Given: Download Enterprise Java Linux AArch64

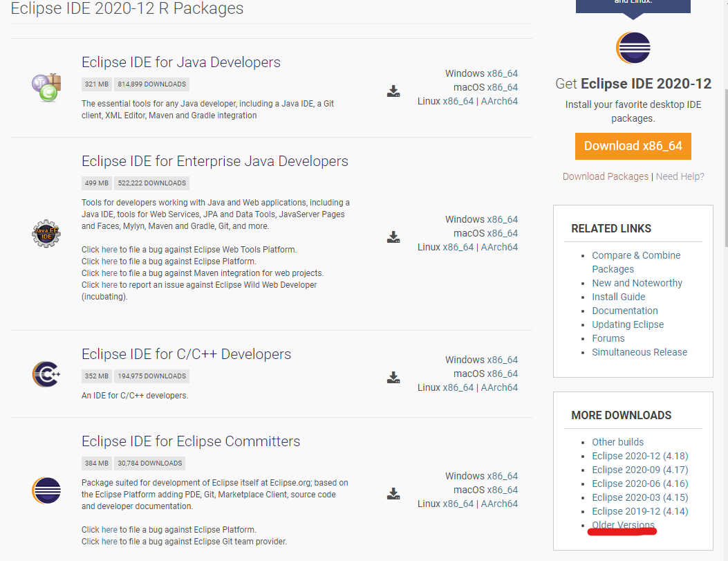Looking at the screenshot, I should tap(499, 247).
